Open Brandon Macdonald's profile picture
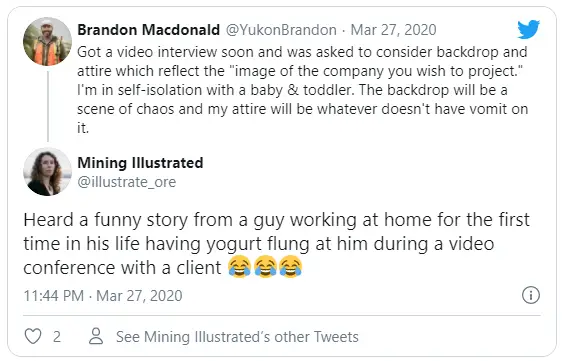Image resolution: width=562 pixels, height=361 pixels. pyautogui.click(x=47, y=42)
